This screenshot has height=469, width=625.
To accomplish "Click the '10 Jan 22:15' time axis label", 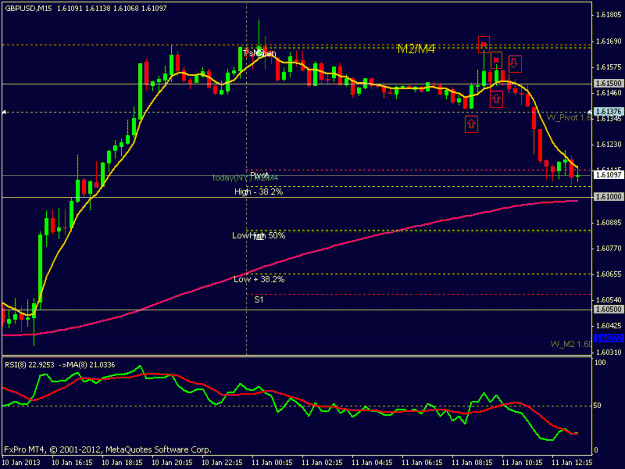I will pyautogui.click(x=222, y=463).
